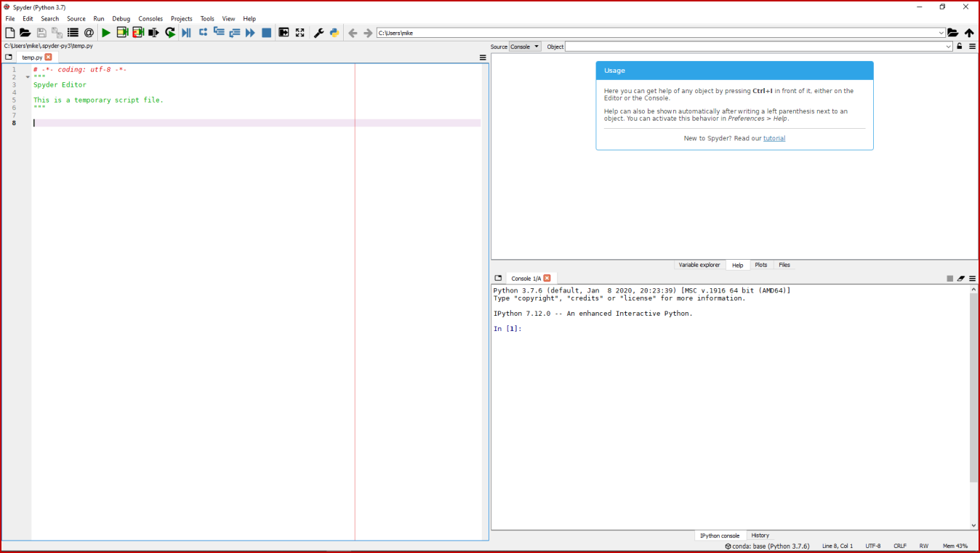This screenshot has height=553, width=980.
Task: Open the Tools menu
Action: [207, 19]
